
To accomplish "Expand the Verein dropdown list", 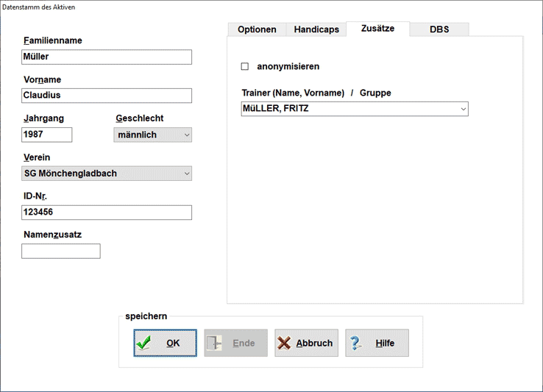I will (107, 174).
